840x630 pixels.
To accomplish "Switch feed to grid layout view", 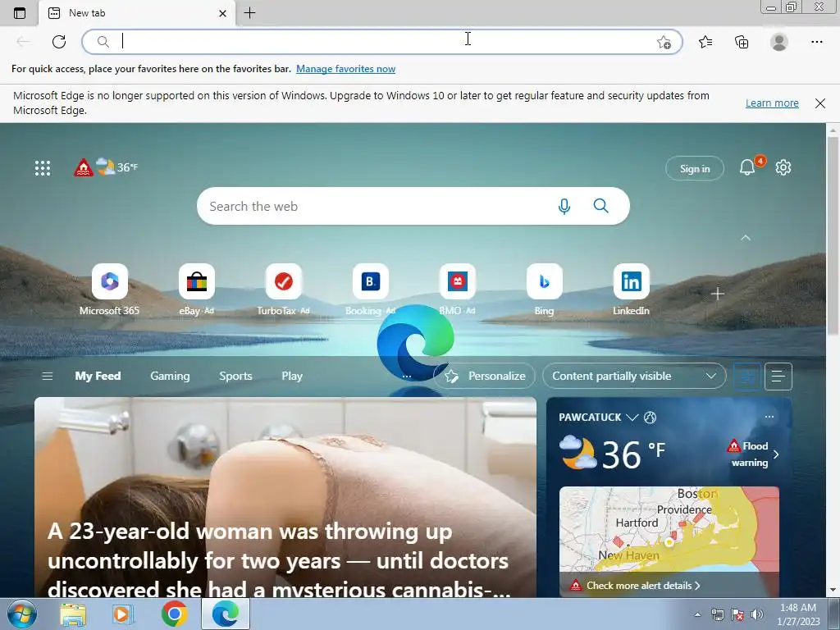I will (746, 377).
